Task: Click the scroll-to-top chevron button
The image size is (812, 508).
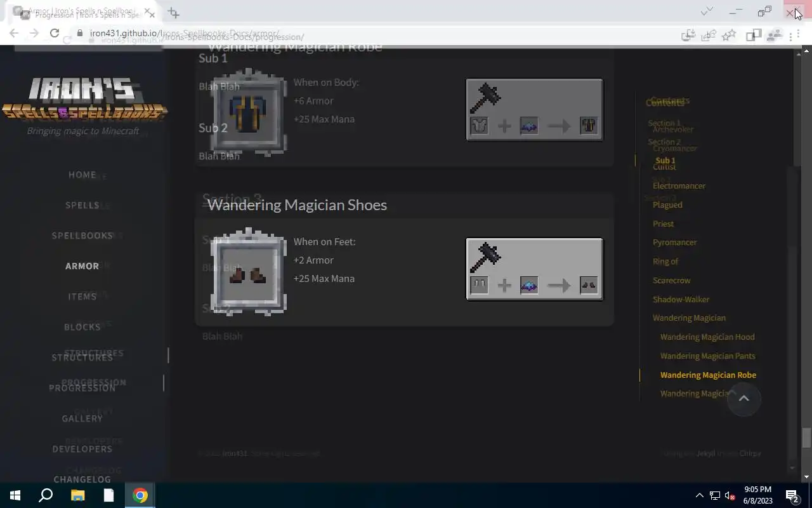Action: [743, 399]
